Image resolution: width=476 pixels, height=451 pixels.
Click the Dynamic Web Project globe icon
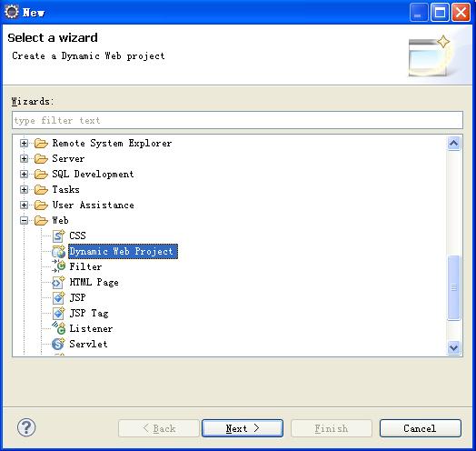coord(58,251)
